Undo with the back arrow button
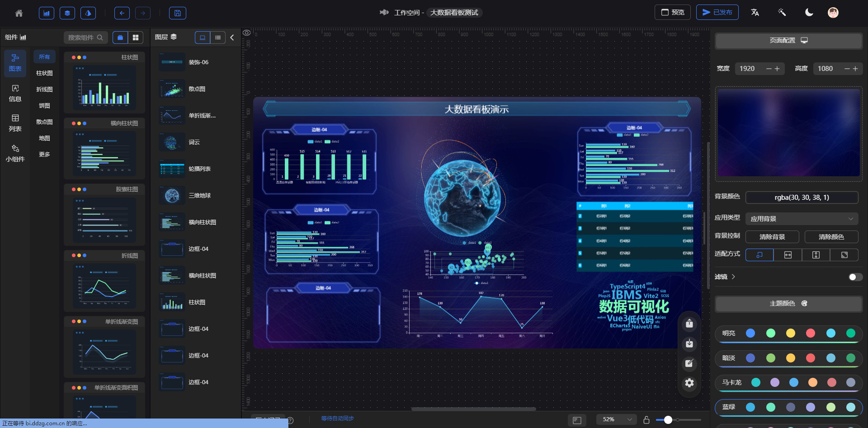The height and width of the screenshot is (428, 868). pos(122,13)
